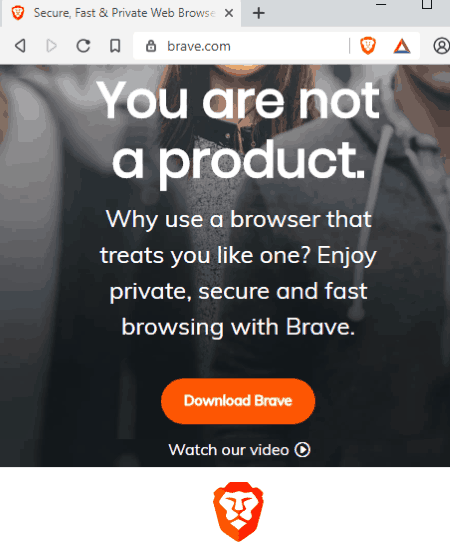Maximize the browser window

(427, 4)
